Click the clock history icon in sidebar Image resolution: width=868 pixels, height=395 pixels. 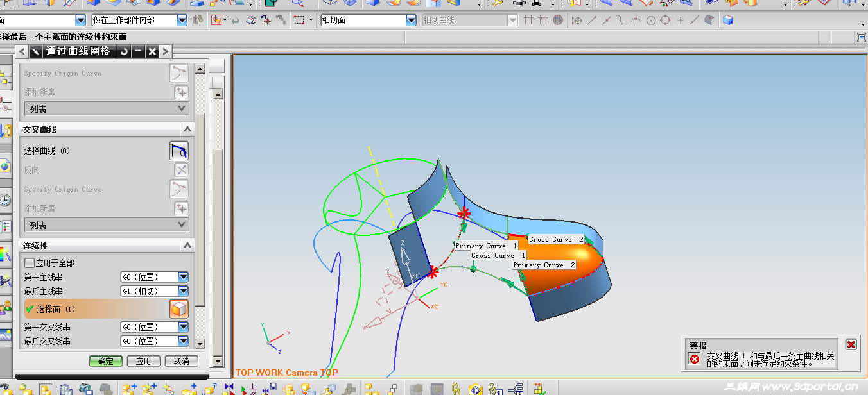(x=5, y=199)
